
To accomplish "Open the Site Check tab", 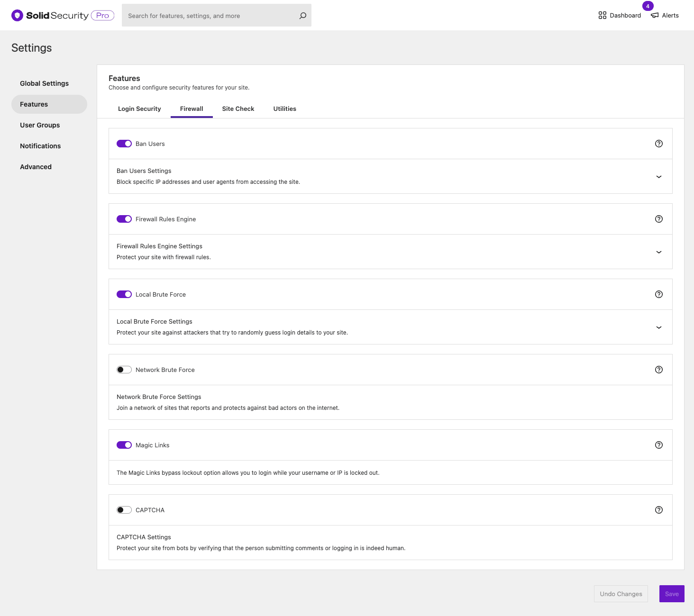I will pos(238,109).
